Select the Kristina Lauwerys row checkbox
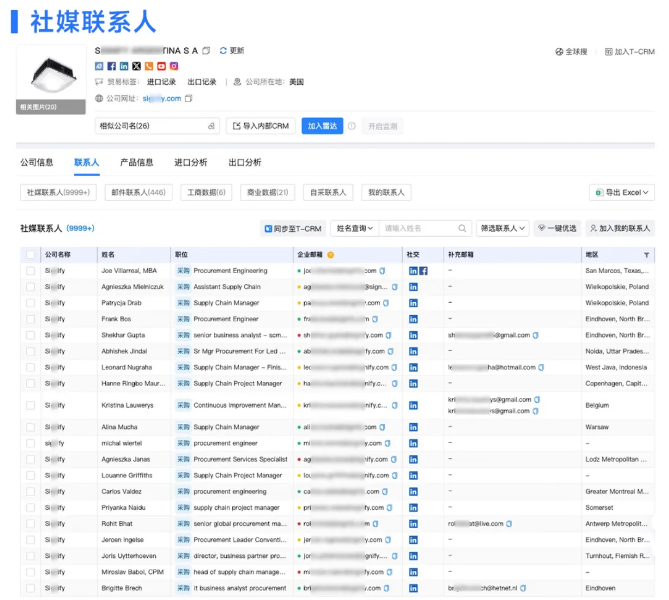 [30, 405]
